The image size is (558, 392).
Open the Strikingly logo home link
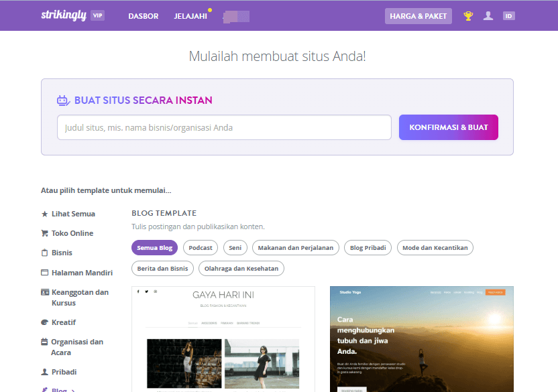64,15
